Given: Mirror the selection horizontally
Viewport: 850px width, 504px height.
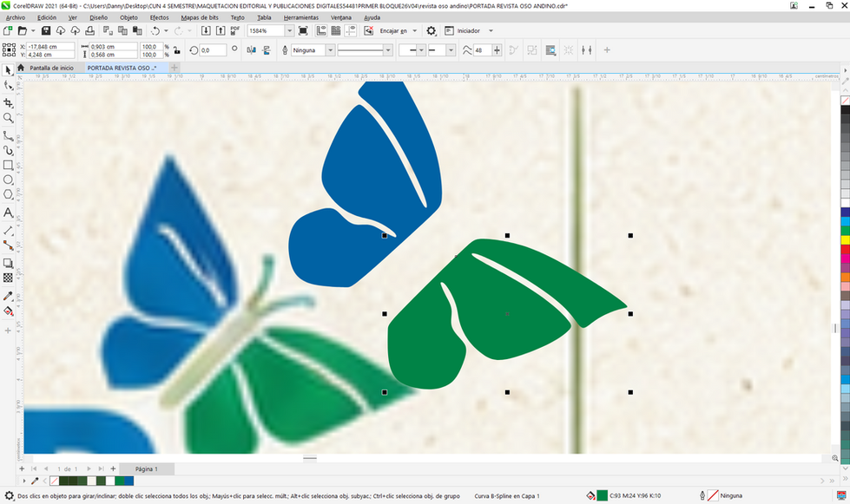Looking at the screenshot, I should tap(252, 50).
